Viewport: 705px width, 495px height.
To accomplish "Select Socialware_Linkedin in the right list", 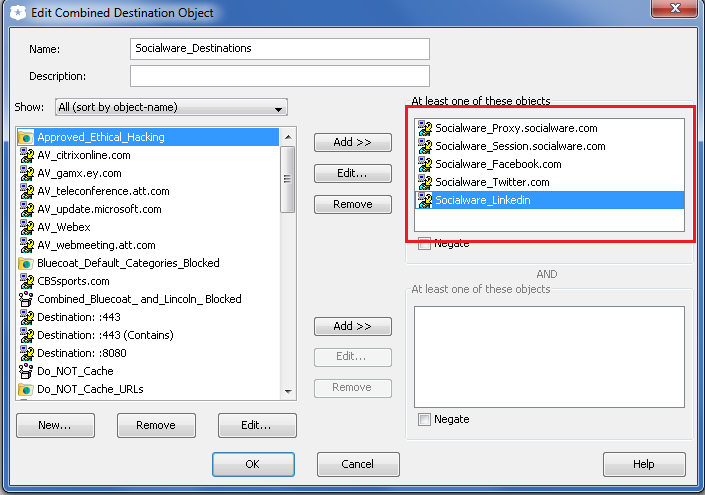I will (x=549, y=200).
